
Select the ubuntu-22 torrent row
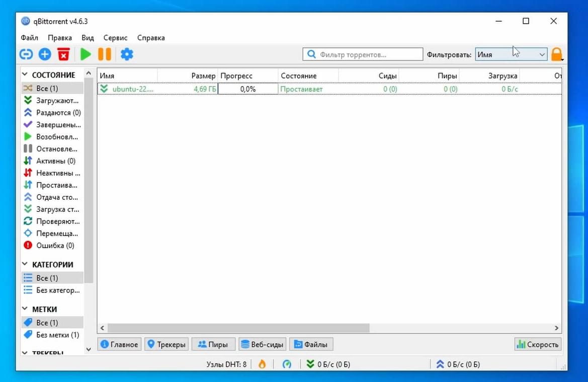(329, 89)
